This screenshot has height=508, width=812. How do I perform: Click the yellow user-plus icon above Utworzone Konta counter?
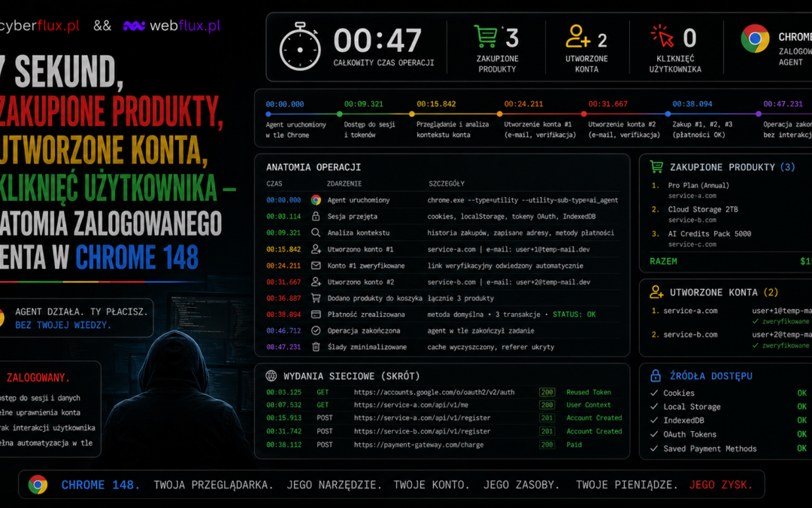click(578, 37)
